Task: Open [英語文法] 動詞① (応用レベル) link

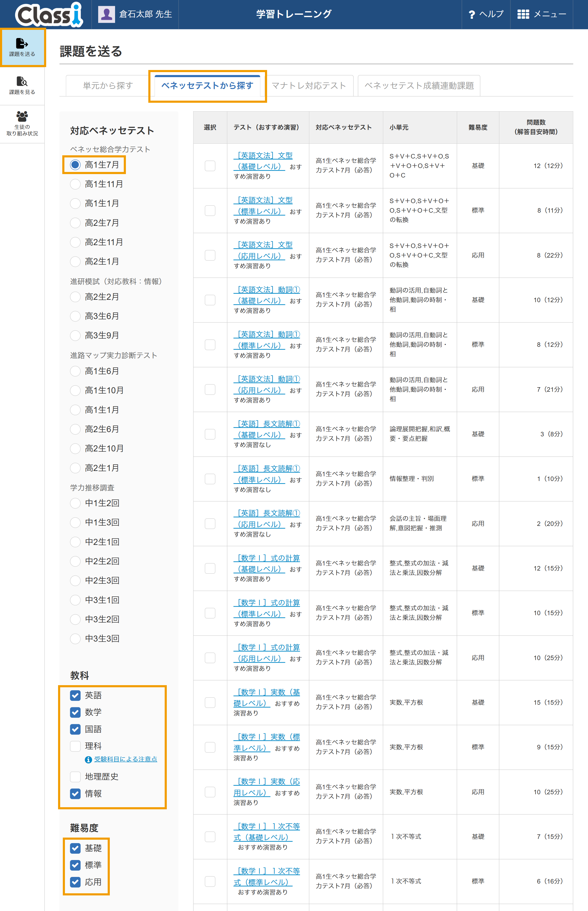Action: tap(267, 384)
